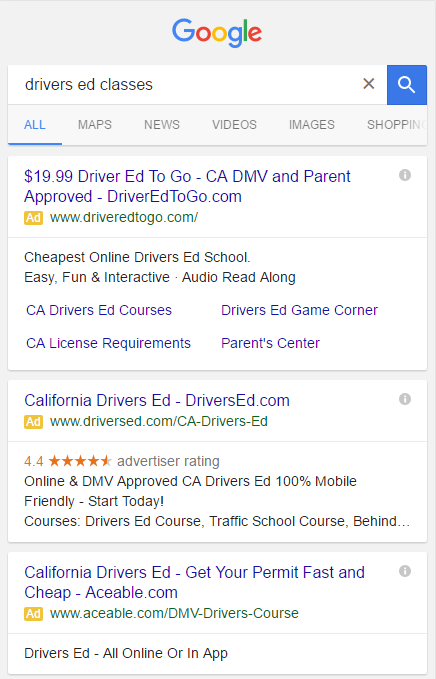Open the Shopping tab

pos(396,125)
